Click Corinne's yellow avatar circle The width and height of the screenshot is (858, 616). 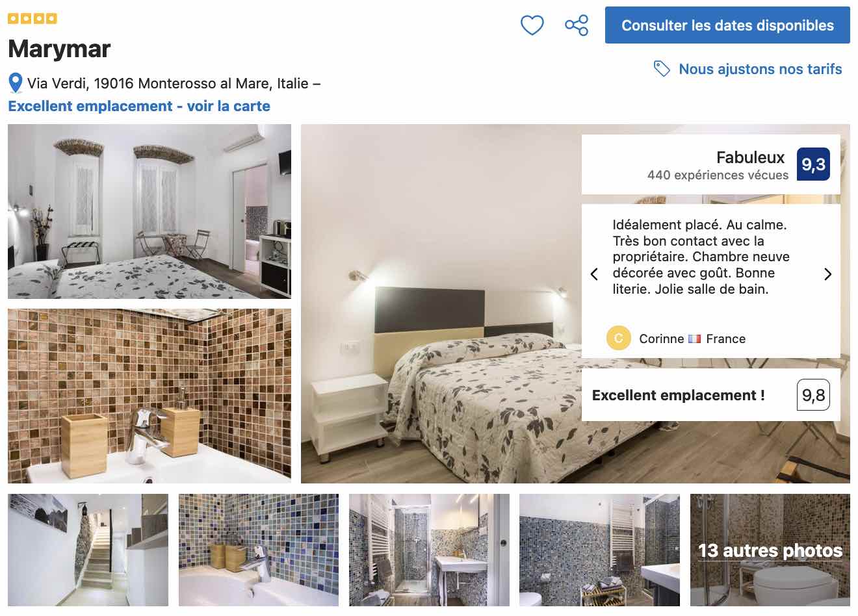[618, 339]
